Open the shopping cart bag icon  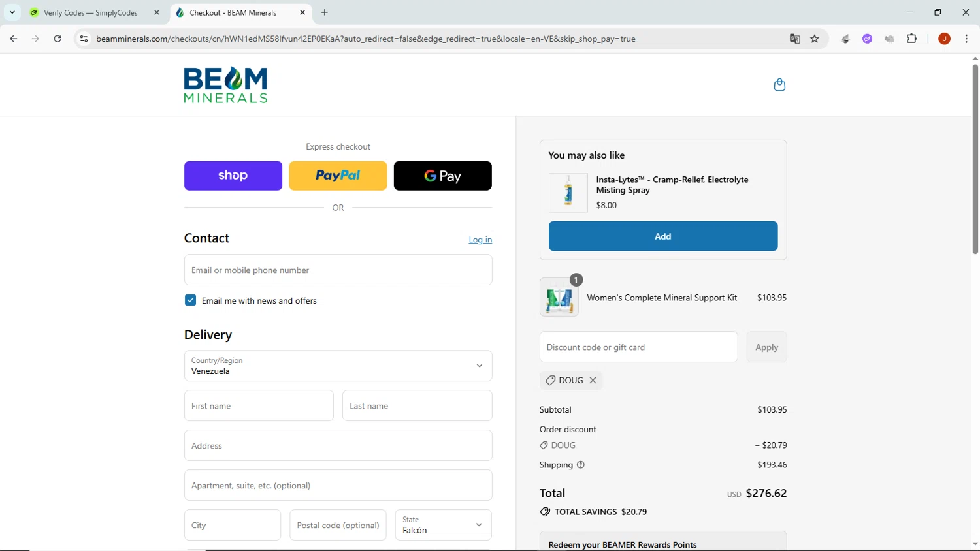(779, 85)
